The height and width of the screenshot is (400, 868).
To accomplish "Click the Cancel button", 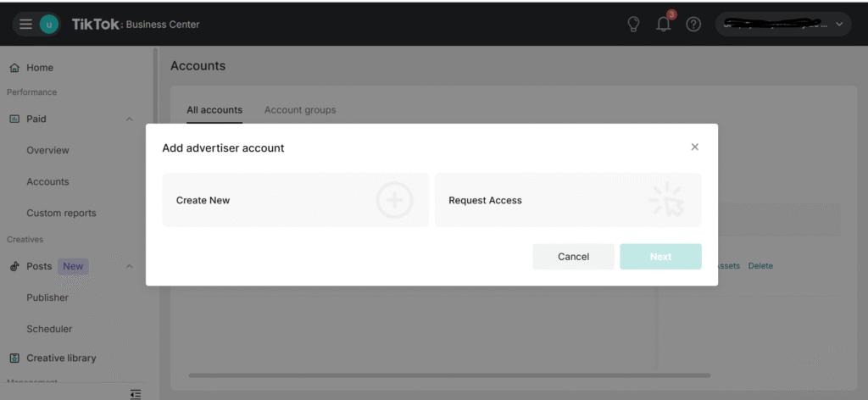I will click(573, 257).
